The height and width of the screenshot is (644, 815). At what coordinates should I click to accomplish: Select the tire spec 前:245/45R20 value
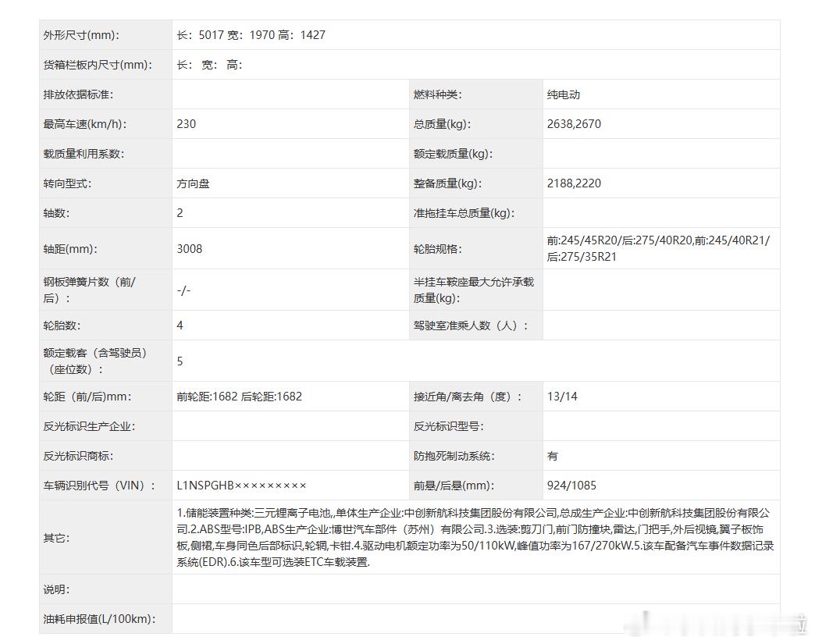tap(658, 248)
